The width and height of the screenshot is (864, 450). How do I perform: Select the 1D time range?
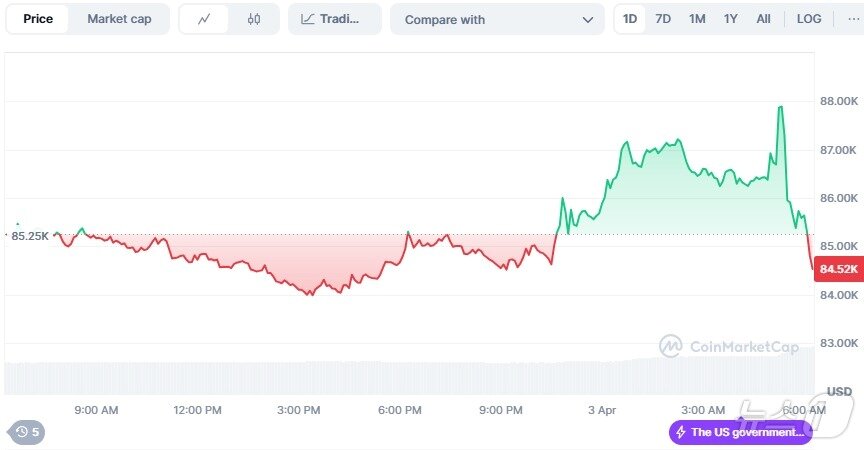pyautogui.click(x=630, y=19)
